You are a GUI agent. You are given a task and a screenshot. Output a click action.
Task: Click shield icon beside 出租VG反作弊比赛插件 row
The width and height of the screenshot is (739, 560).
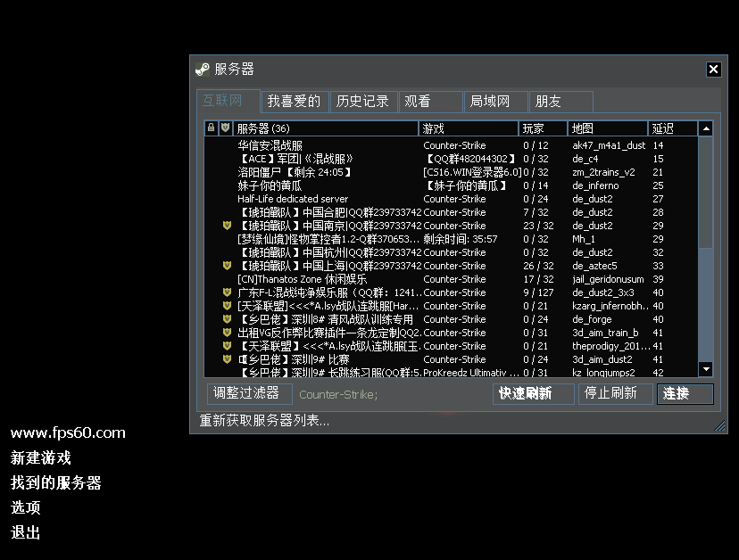pos(227,333)
